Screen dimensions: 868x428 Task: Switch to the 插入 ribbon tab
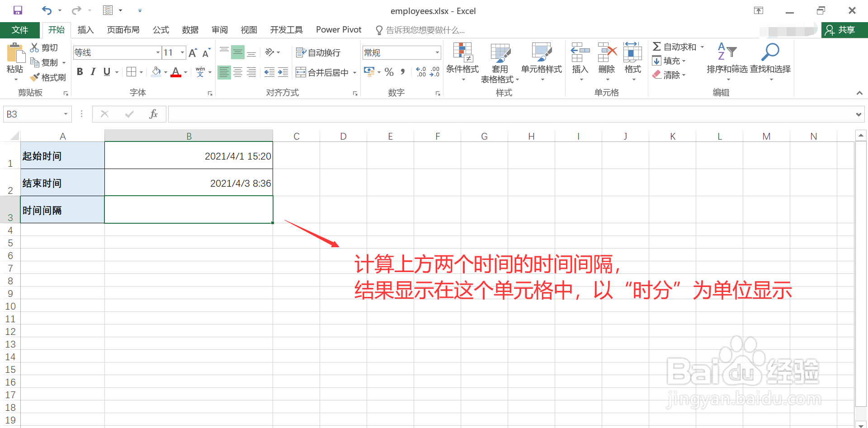(85, 30)
